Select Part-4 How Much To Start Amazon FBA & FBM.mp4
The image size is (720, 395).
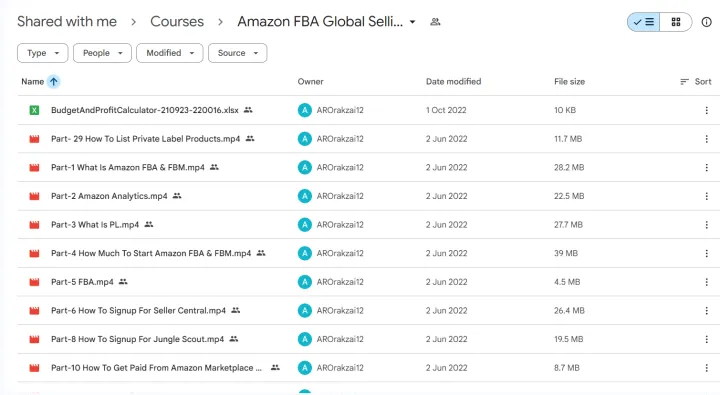click(151, 254)
